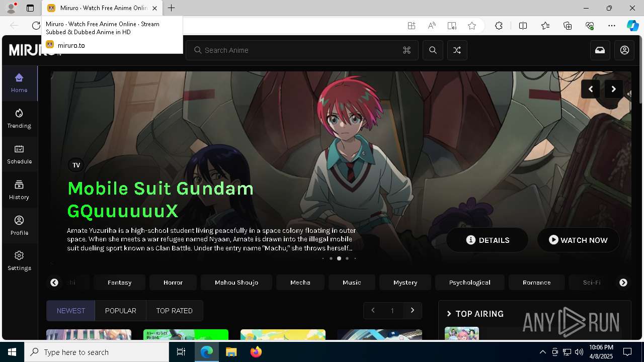
Task: Refresh the browser page
Action: 36,26
